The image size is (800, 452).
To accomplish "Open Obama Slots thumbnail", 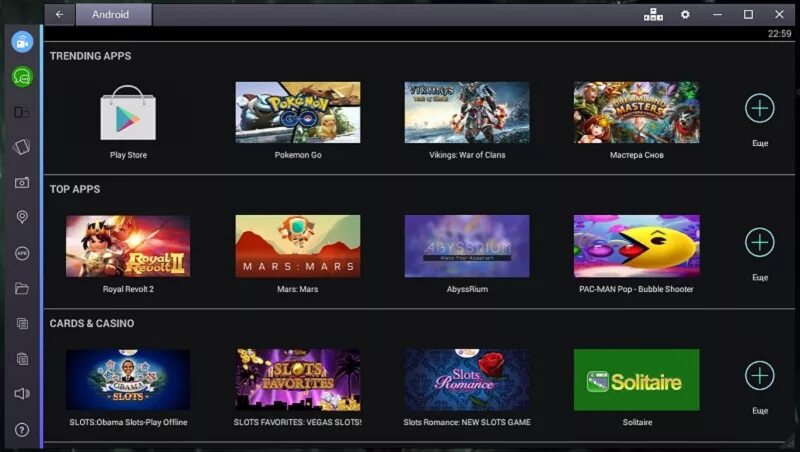I will pos(128,380).
